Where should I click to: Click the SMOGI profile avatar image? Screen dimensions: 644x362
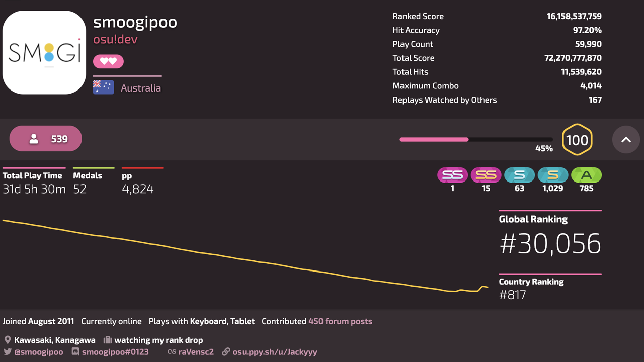[x=44, y=52]
